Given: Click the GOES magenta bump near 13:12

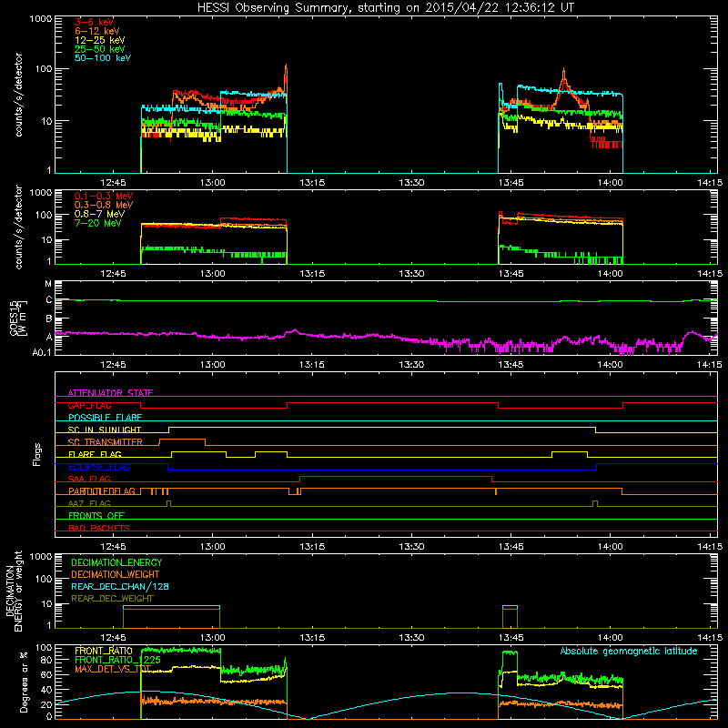Looking at the screenshot, I should tap(294, 331).
